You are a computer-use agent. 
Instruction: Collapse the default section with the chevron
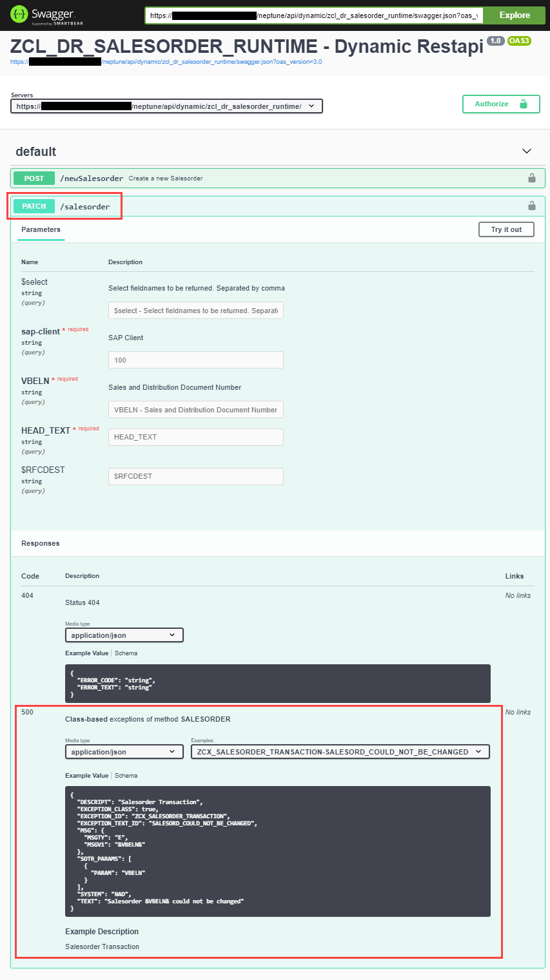point(526,151)
